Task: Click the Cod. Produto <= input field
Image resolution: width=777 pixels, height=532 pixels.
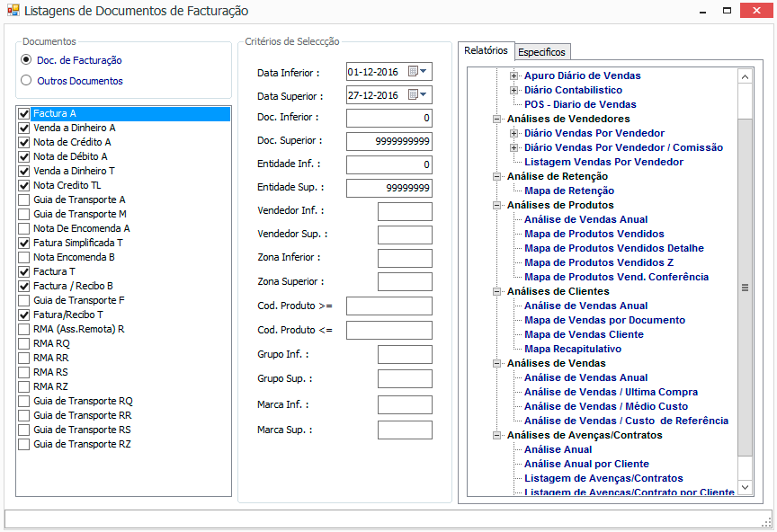Action: coord(389,331)
